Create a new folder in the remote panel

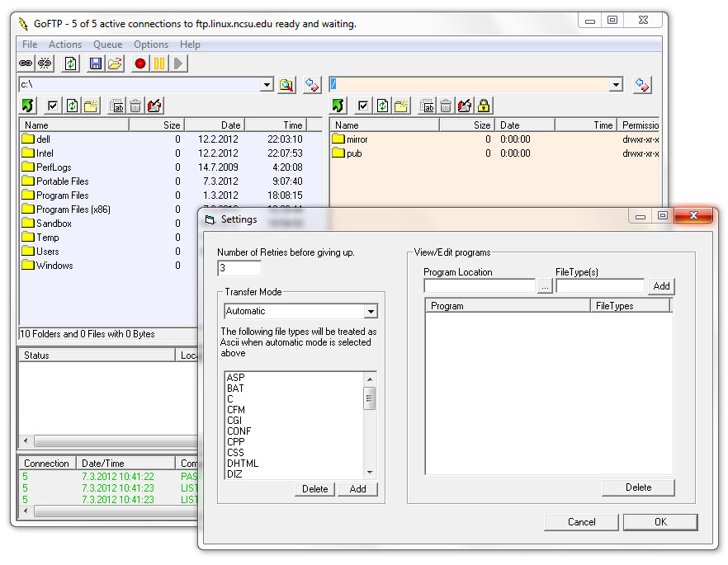point(401,106)
